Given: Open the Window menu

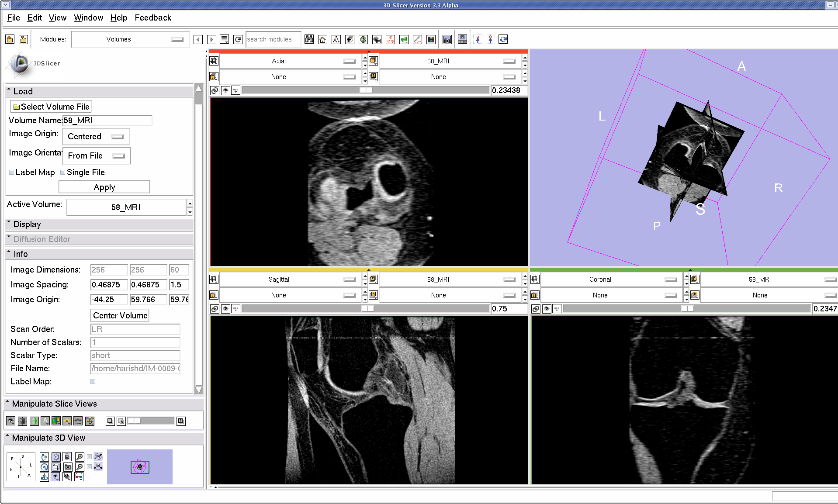Looking at the screenshot, I should pyautogui.click(x=88, y=18).
